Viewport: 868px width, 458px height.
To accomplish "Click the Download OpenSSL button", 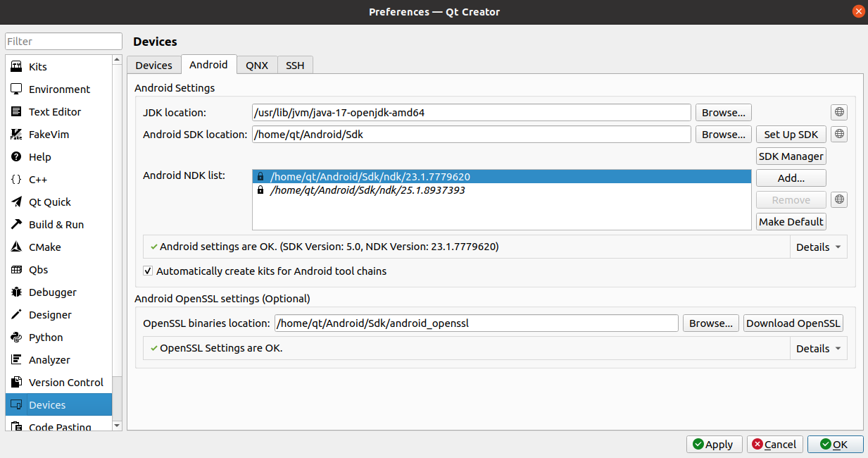I will [x=793, y=323].
